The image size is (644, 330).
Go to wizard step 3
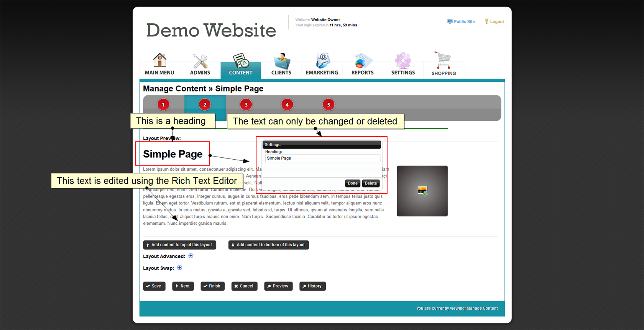(x=246, y=105)
